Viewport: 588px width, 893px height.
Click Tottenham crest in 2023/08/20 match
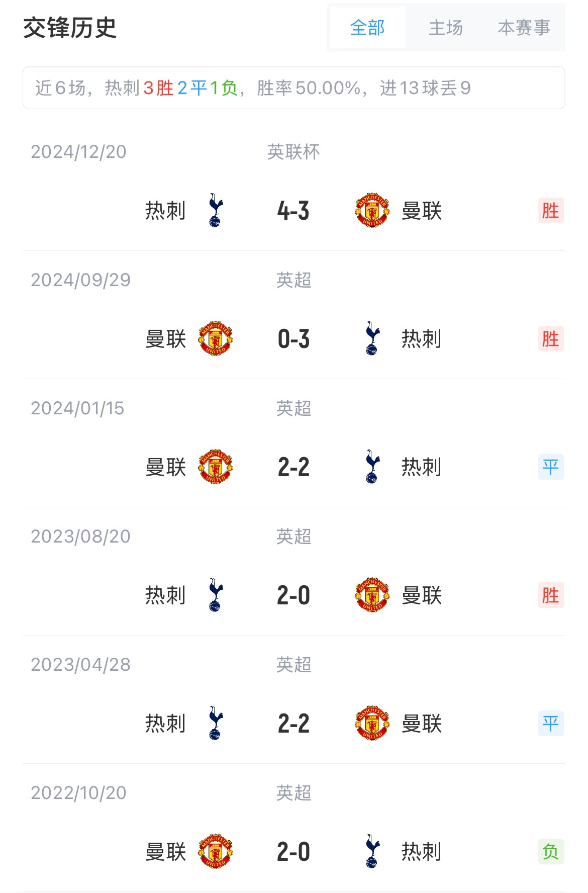216,595
